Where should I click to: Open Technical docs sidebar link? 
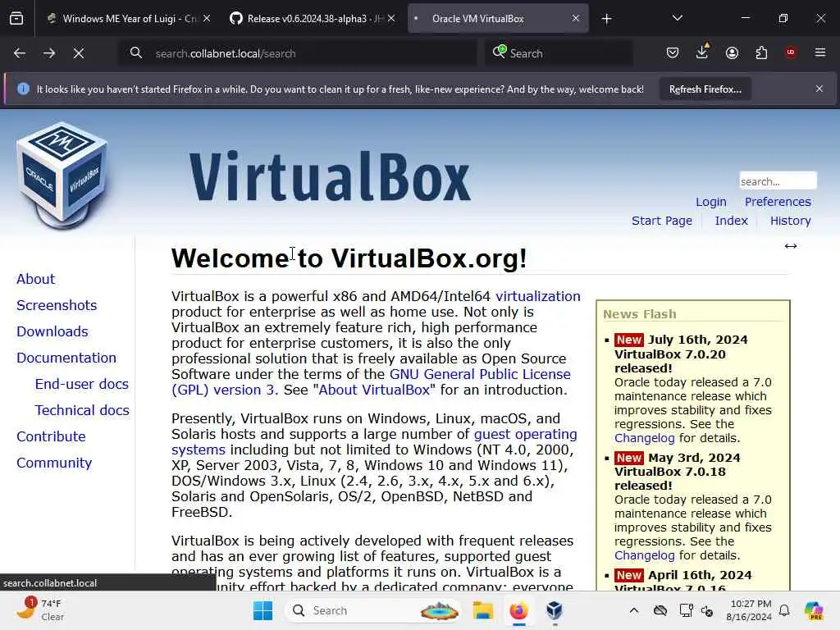pyautogui.click(x=82, y=410)
